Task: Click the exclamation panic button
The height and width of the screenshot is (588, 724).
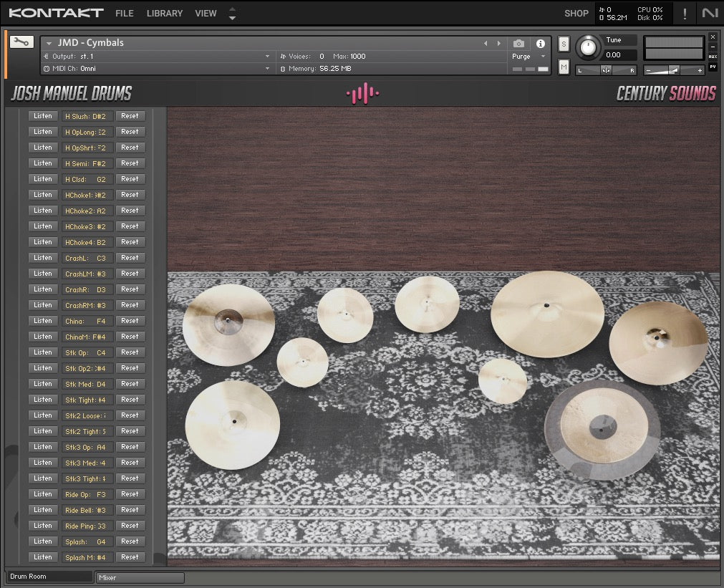Action: tap(685, 13)
